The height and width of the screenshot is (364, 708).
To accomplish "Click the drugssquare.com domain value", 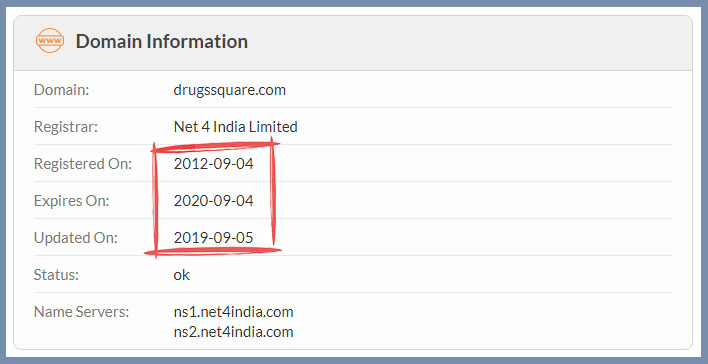I will (229, 90).
